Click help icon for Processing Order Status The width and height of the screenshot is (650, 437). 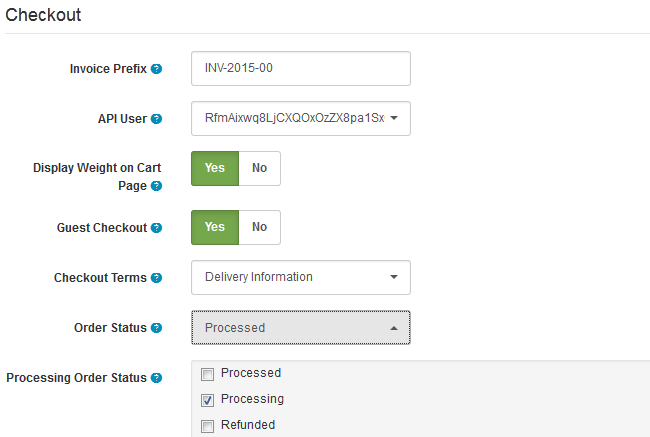157,378
